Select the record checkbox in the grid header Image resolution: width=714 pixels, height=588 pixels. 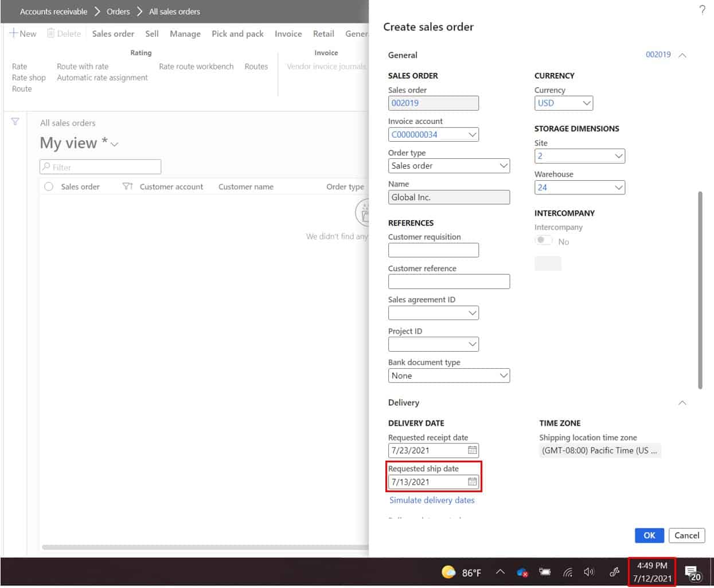(x=49, y=186)
